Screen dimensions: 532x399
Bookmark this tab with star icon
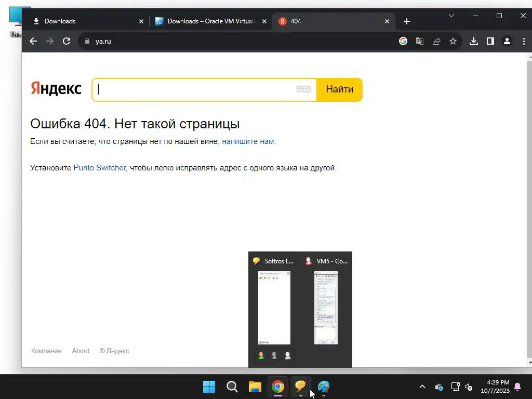[x=453, y=42]
